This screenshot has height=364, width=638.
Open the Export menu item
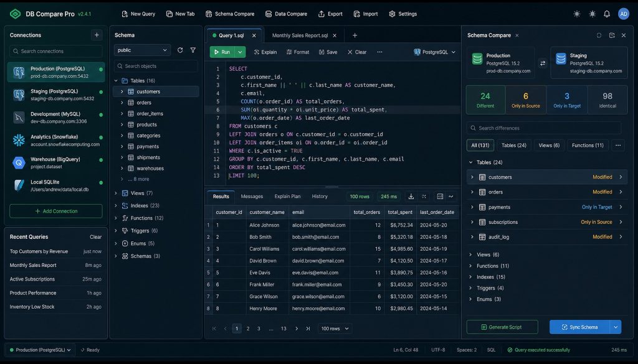tap(330, 14)
